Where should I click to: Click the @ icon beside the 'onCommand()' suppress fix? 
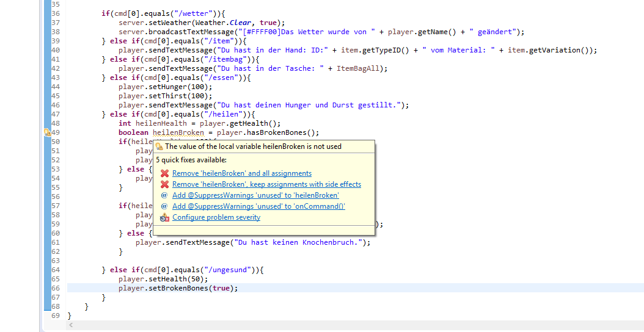pos(164,206)
